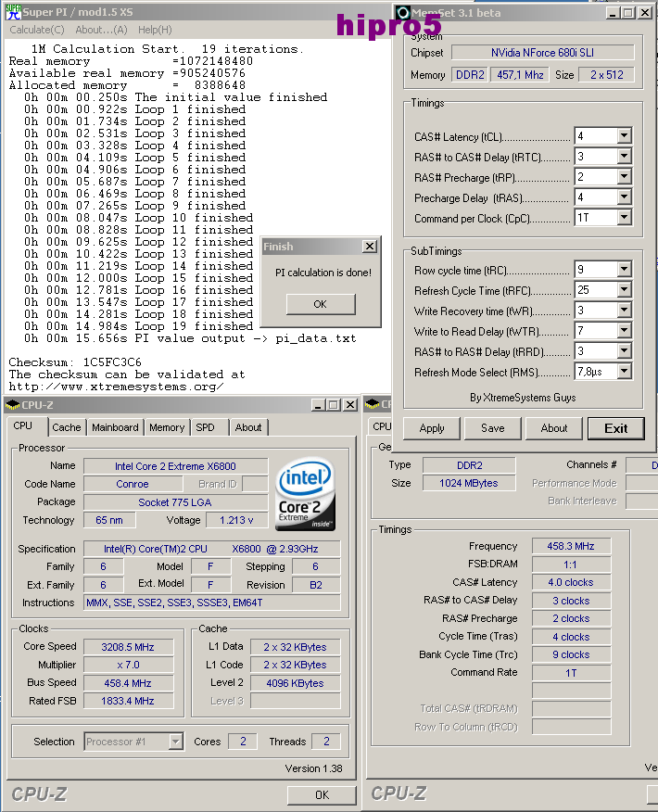The height and width of the screenshot is (812, 658).
Task: Click the Intel Core 2 Extreme X6800 name
Action: (175, 466)
